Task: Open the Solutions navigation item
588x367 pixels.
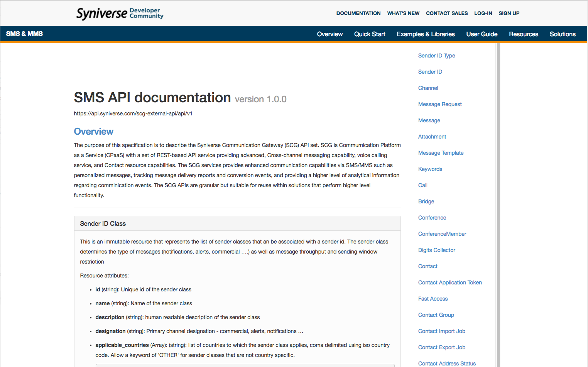Action: 562,34
